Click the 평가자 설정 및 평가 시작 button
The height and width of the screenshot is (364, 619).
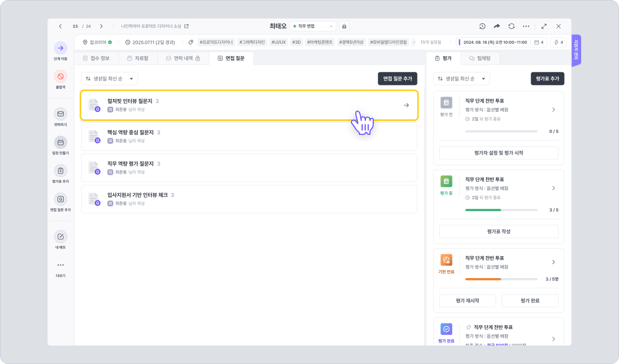[499, 153]
